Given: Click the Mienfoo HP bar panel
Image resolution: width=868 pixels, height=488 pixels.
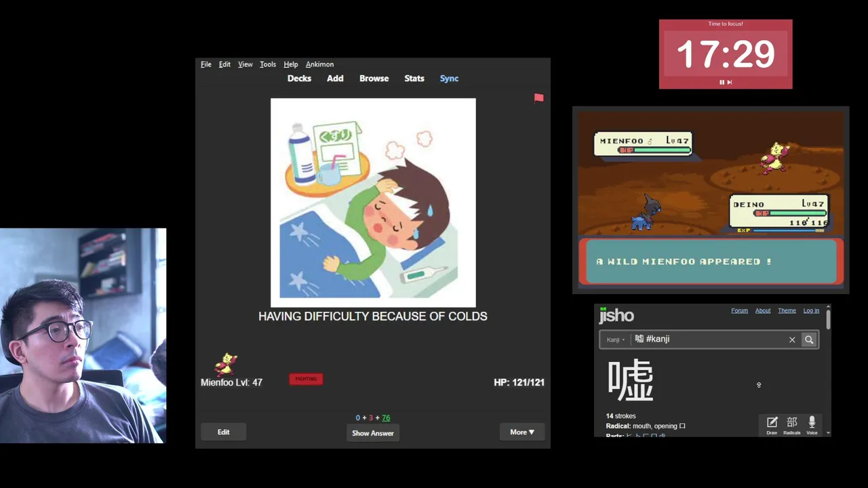Looking at the screenshot, I should tap(643, 144).
